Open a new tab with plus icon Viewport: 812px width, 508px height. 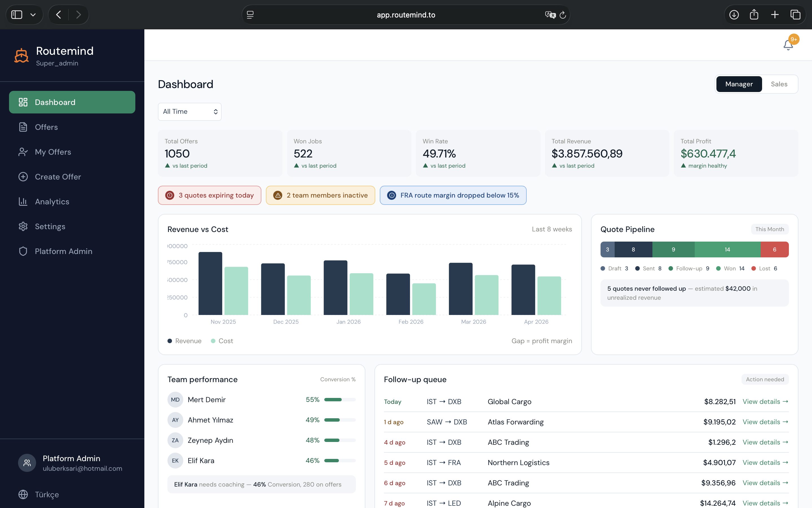click(x=775, y=14)
